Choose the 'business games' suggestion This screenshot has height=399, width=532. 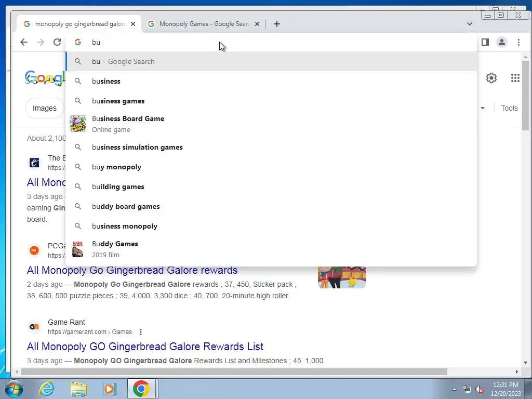pos(271,101)
